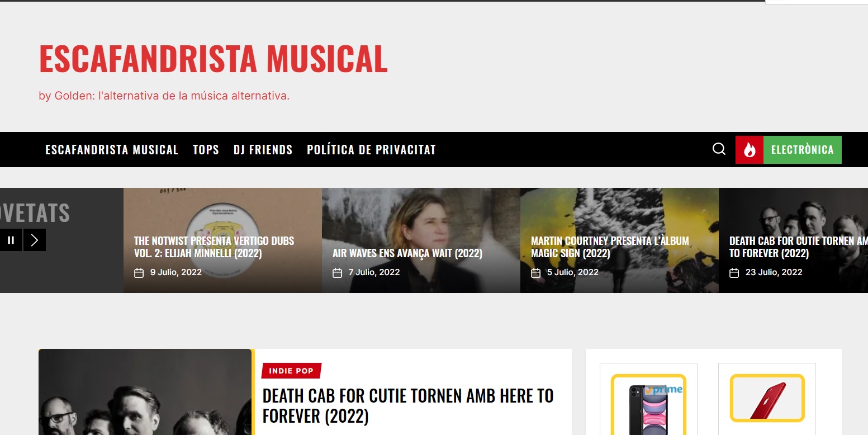The width and height of the screenshot is (868, 435).
Task: Open Escafandrista Musical menu item
Action: coord(112,150)
